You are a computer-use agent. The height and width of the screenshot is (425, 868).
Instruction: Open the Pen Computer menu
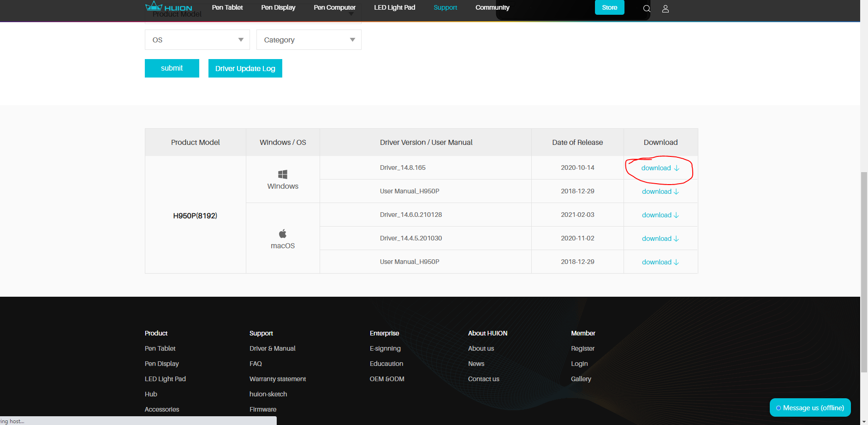click(x=334, y=7)
